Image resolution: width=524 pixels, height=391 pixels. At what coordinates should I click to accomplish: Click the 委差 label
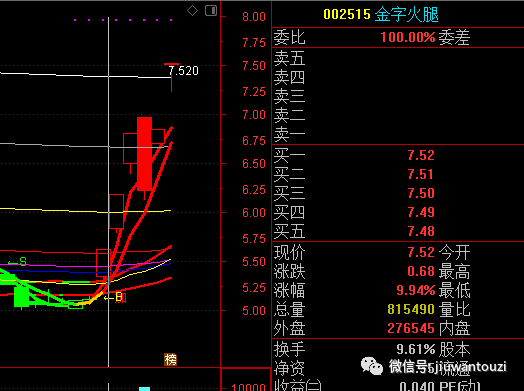click(454, 37)
